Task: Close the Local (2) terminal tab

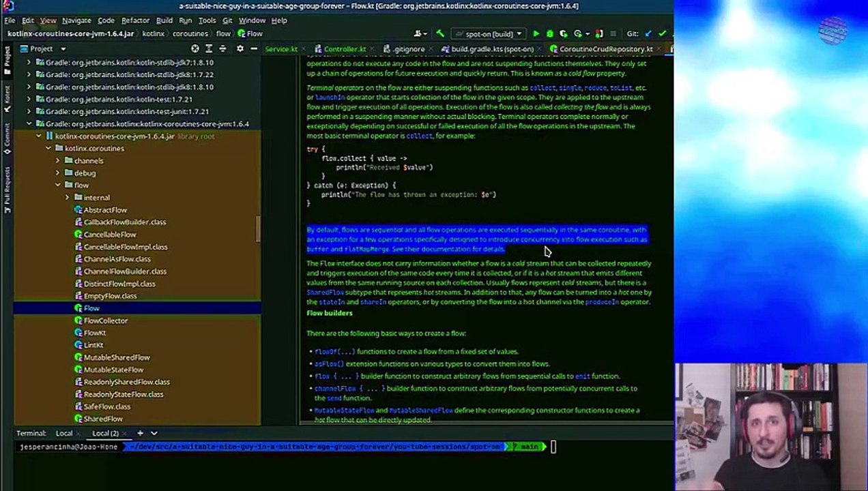Action: [125, 433]
